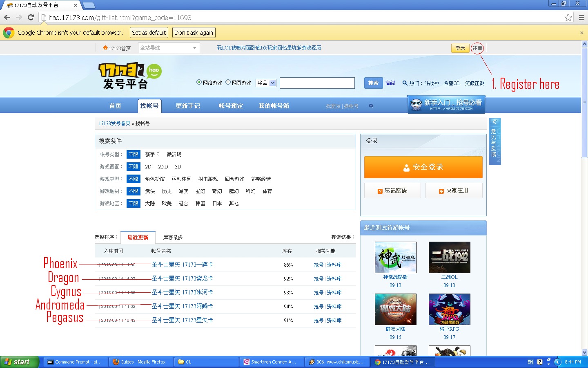Select 不限 for 帐号类型 filter
This screenshot has height=368, width=588.
click(x=134, y=155)
